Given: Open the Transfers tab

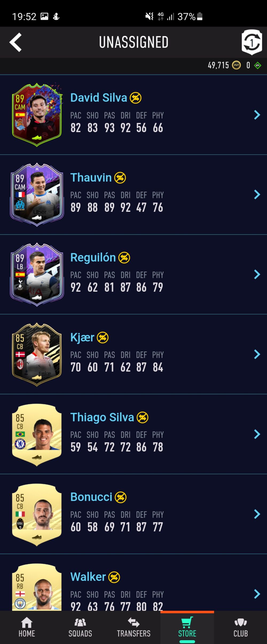Looking at the screenshot, I should (x=133, y=627).
